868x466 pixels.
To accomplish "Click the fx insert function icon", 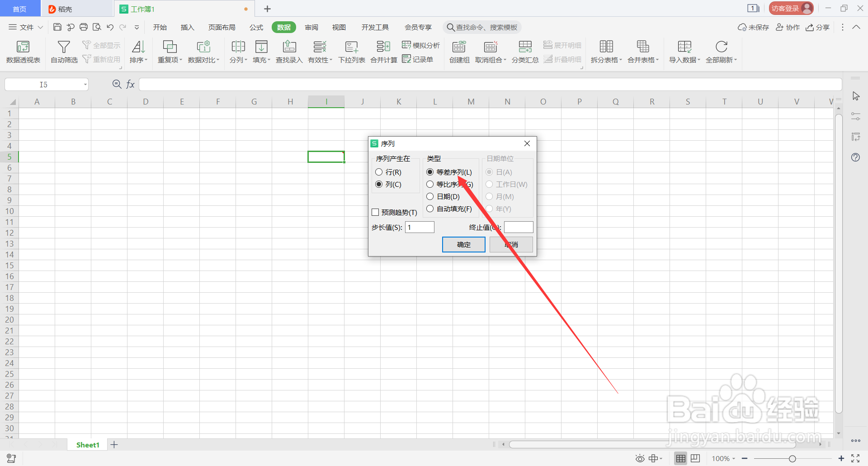I will (130, 84).
